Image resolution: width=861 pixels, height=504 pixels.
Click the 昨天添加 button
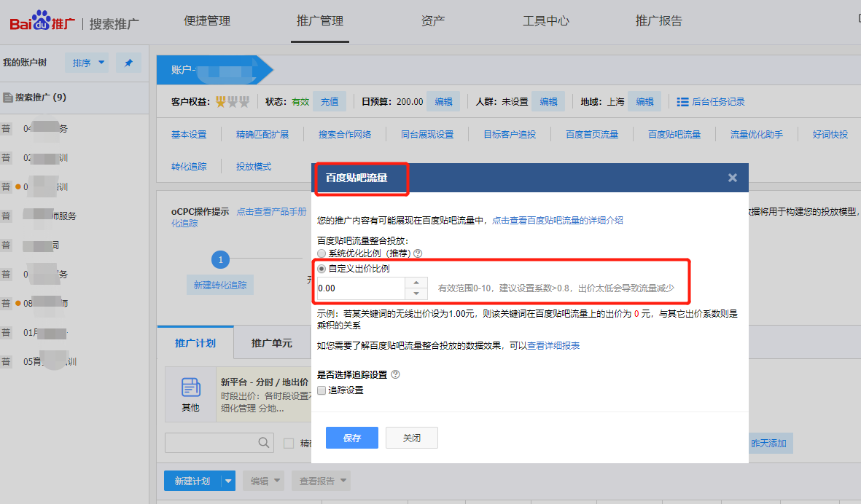click(768, 443)
